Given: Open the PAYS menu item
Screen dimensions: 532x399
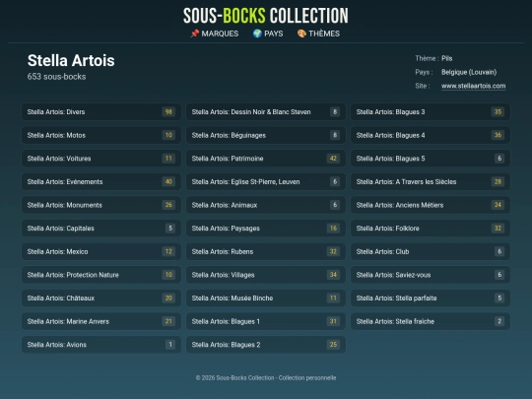Looking at the screenshot, I should (268, 33).
